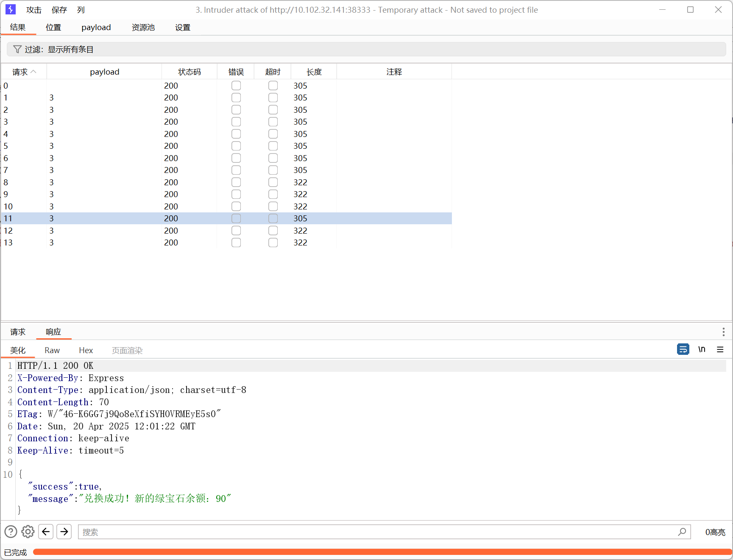Open search settings gear icon
Screen dimensions: 733x560
click(x=28, y=532)
